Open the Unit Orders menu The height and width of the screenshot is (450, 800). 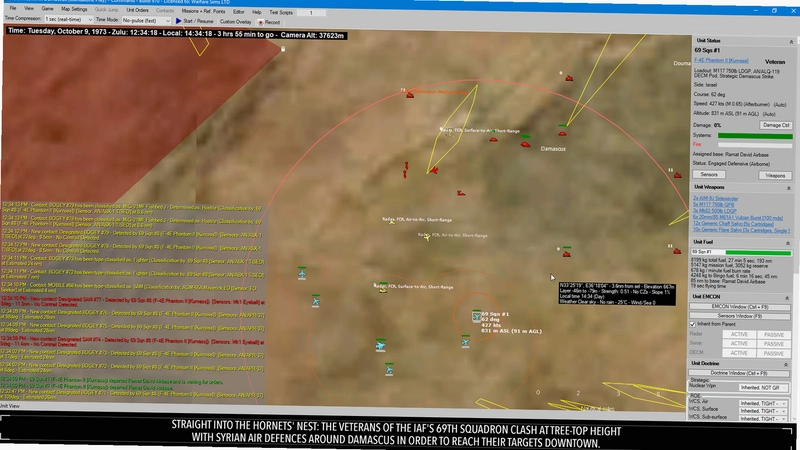(137, 10)
